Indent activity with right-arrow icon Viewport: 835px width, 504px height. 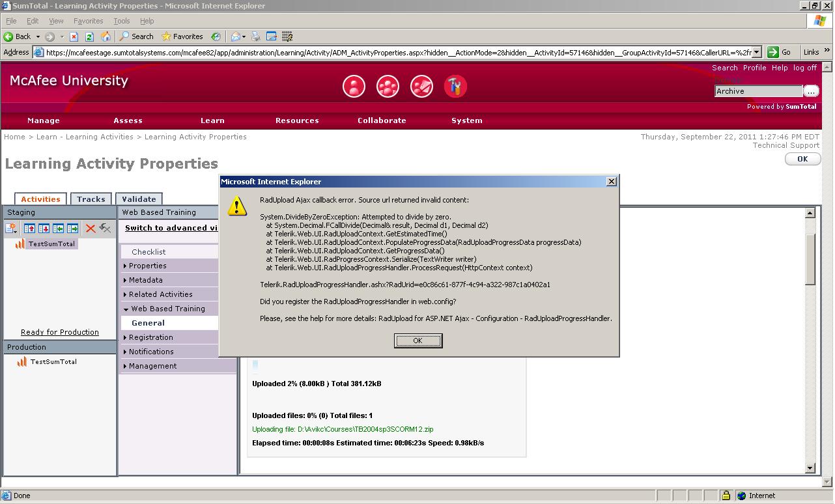[72, 228]
